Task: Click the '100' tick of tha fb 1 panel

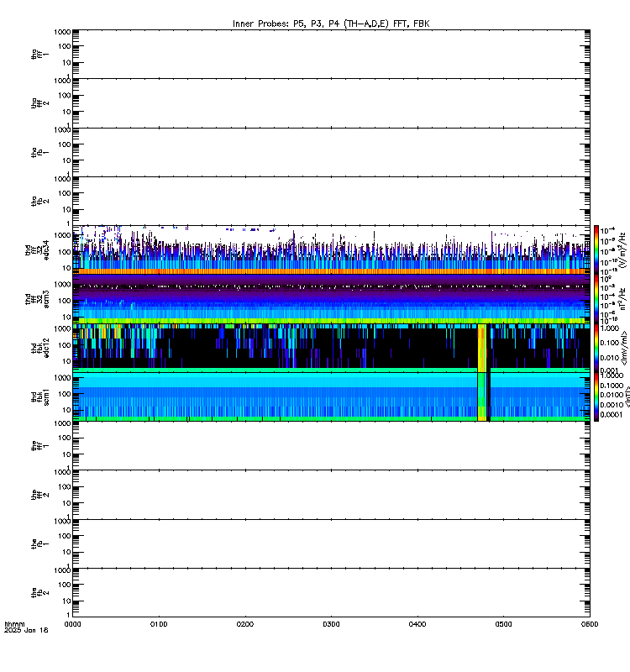Action: tap(65, 144)
